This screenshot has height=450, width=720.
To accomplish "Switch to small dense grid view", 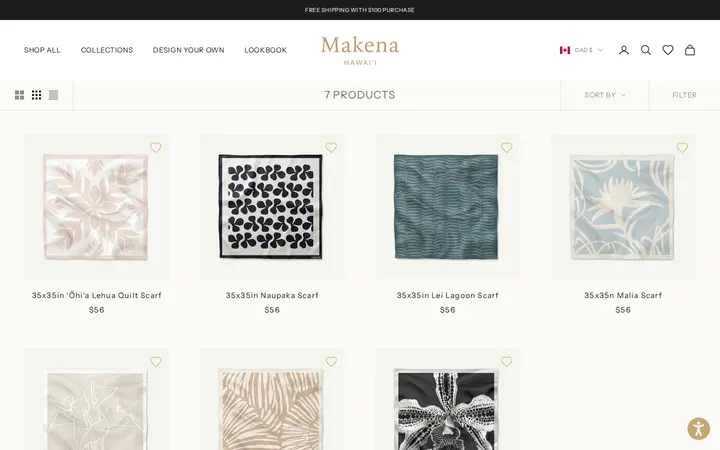I will (36, 95).
